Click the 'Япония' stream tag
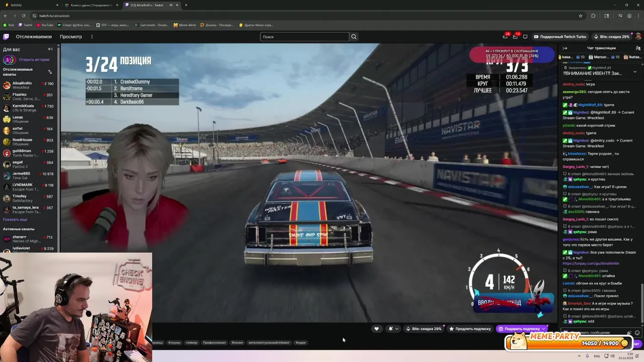This screenshot has width=644, height=362. pos(237,342)
